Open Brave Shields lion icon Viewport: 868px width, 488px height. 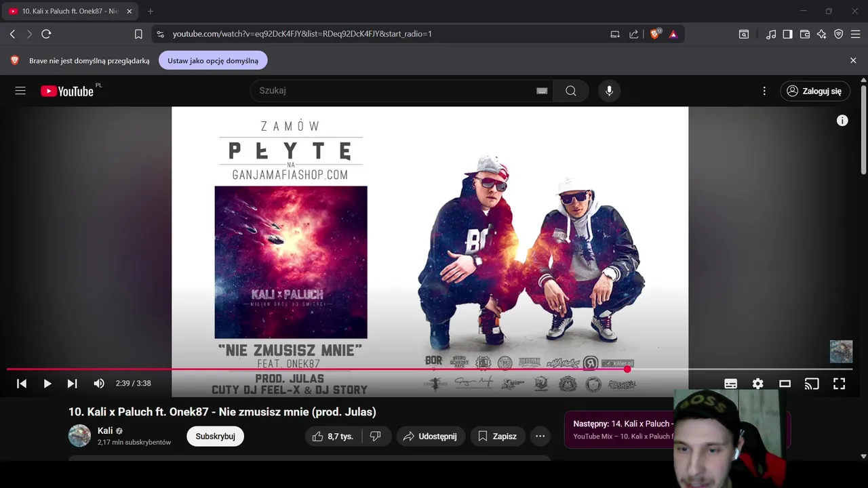655,34
